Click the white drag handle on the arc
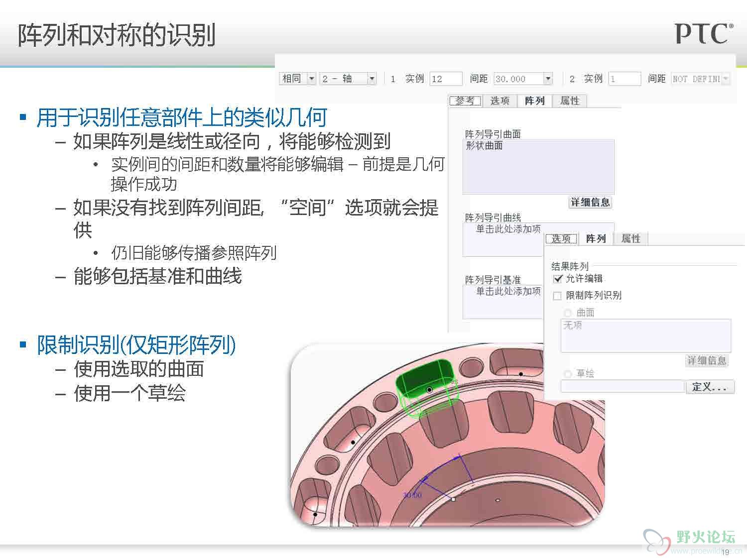 click(x=453, y=499)
